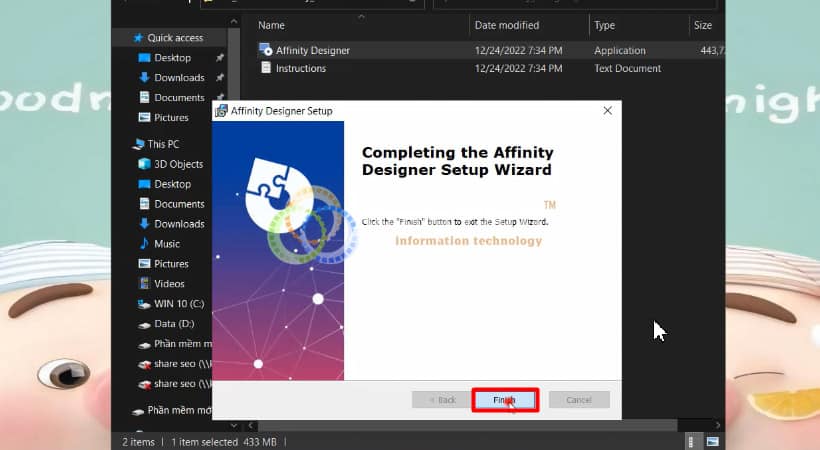
Task: Open 3D Objects folder in sidebar
Action: coord(178,164)
